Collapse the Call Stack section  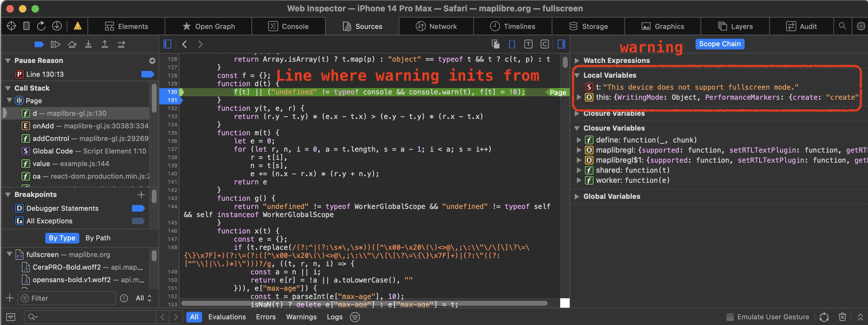8,88
